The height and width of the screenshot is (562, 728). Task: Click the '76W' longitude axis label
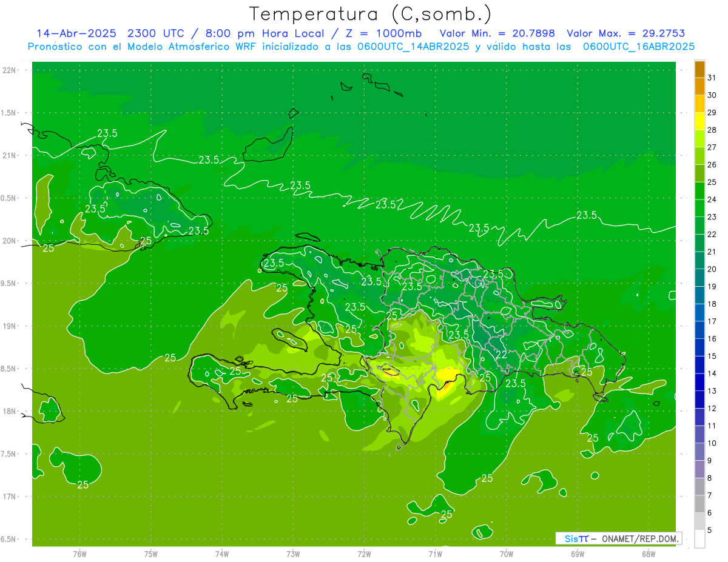pos(79,554)
